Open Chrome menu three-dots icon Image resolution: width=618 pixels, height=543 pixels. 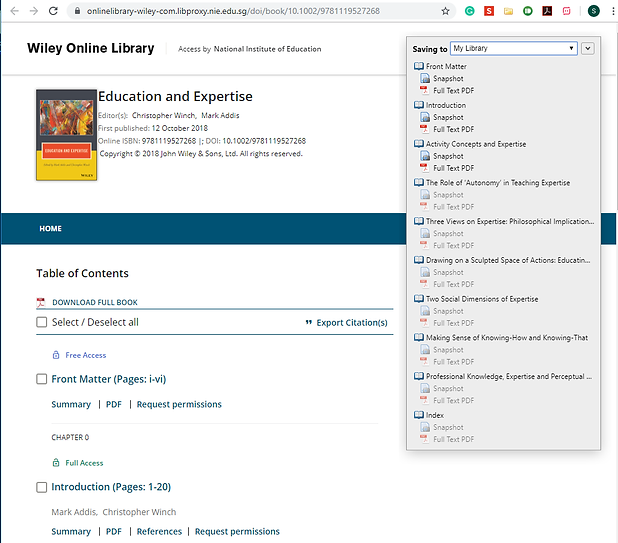click(x=613, y=11)
